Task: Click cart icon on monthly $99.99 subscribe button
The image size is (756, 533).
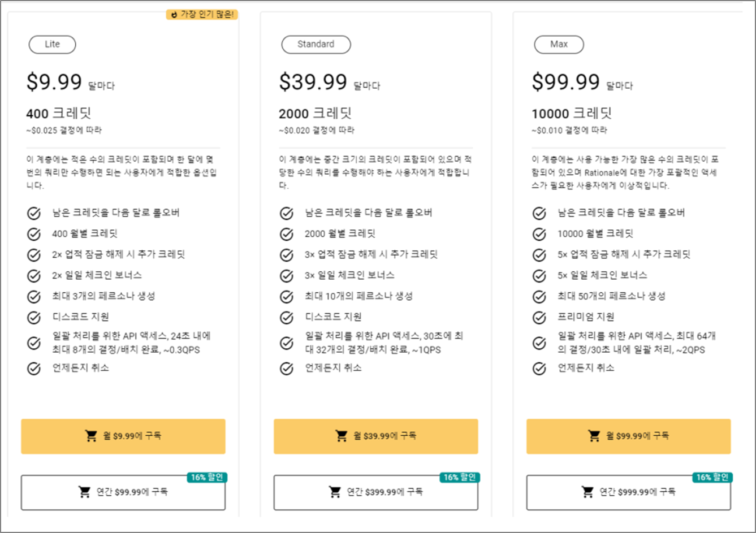Action: click(x=594, y=436)
